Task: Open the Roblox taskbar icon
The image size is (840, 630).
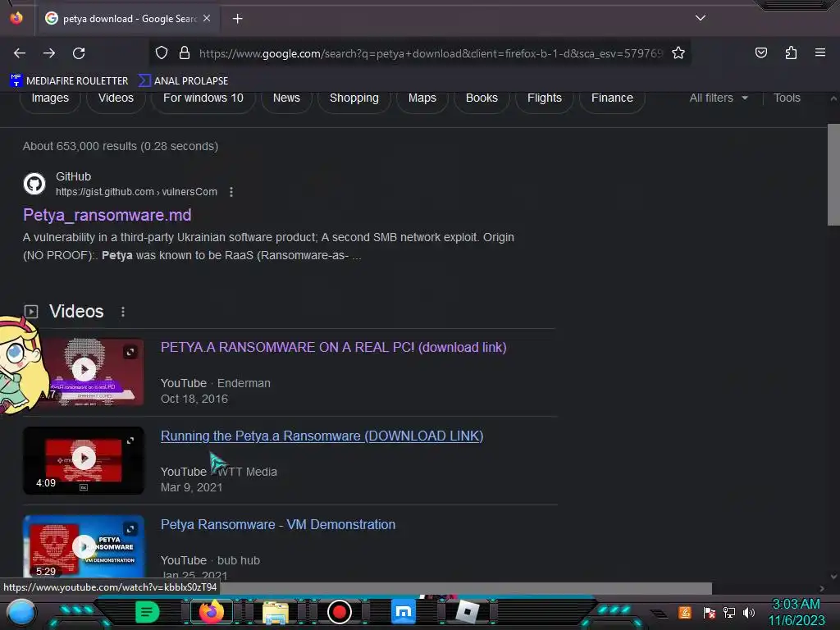Action: (467, 612)
